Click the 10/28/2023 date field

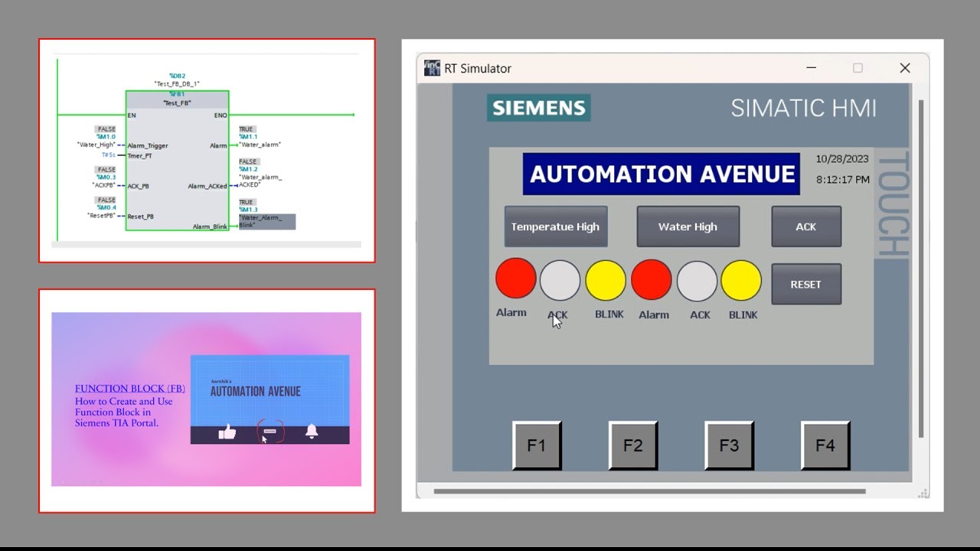(x=842, y=159)
